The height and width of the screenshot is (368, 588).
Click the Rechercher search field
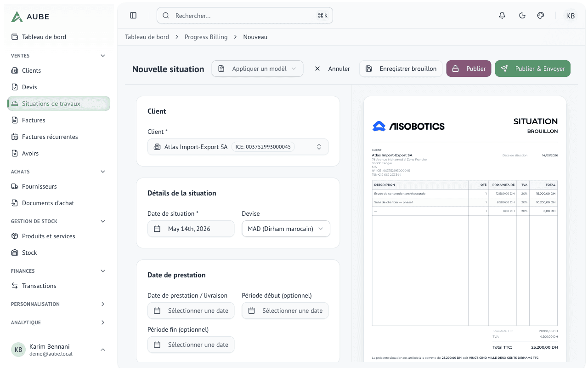(245, 16)
